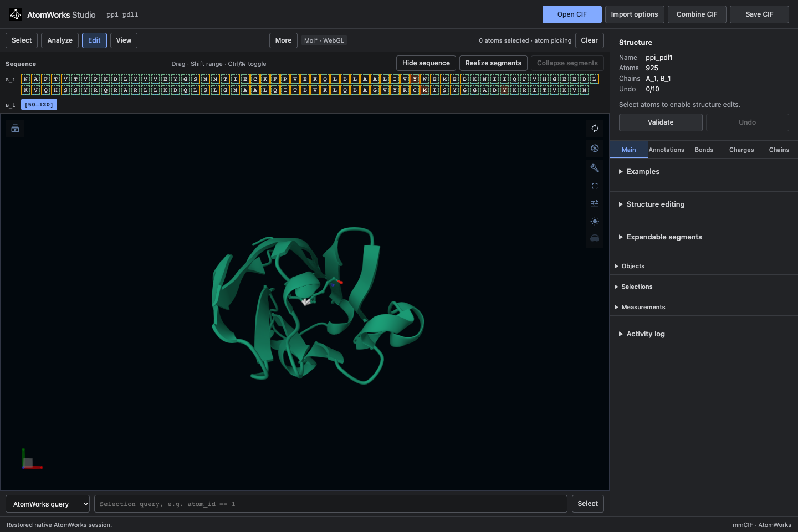
Task: Toggle expanded viewport with the fullscreen icon
Action: (595, 186)
